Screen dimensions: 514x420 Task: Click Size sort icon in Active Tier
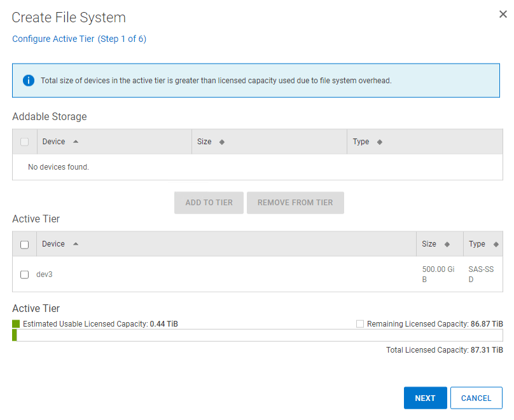point(447,244)
